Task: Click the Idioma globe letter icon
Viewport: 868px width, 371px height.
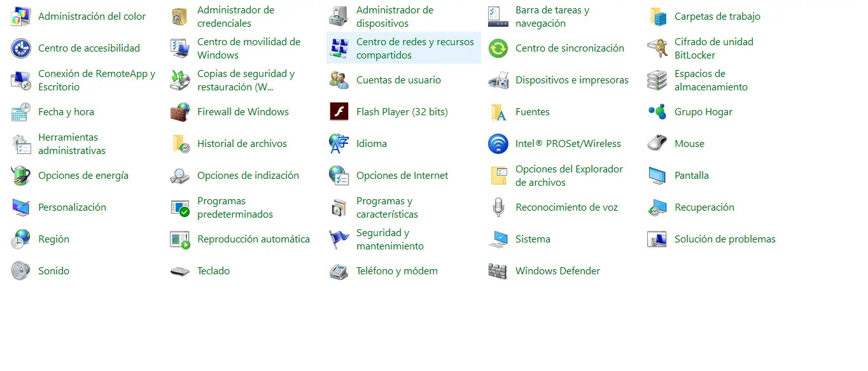Action: coord(339,144)
